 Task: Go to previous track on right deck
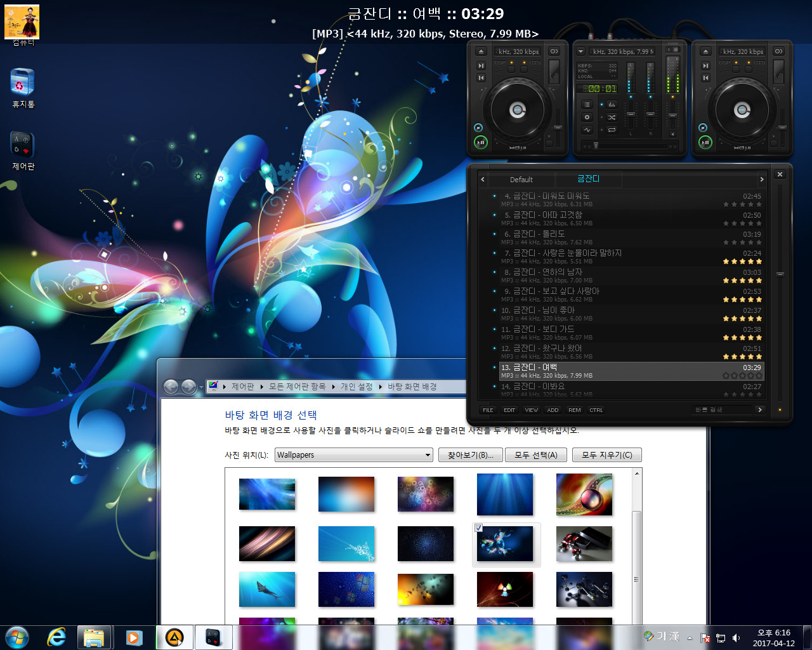coord(705,77)
